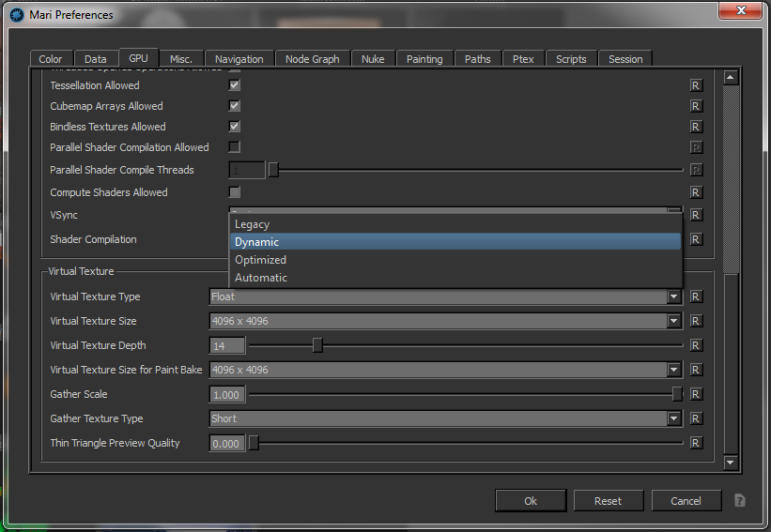The height and width of the screenshot is (532, 771).
Task: Switch to the Data tab
Action: pyautogui.click(x=96, y=59)
